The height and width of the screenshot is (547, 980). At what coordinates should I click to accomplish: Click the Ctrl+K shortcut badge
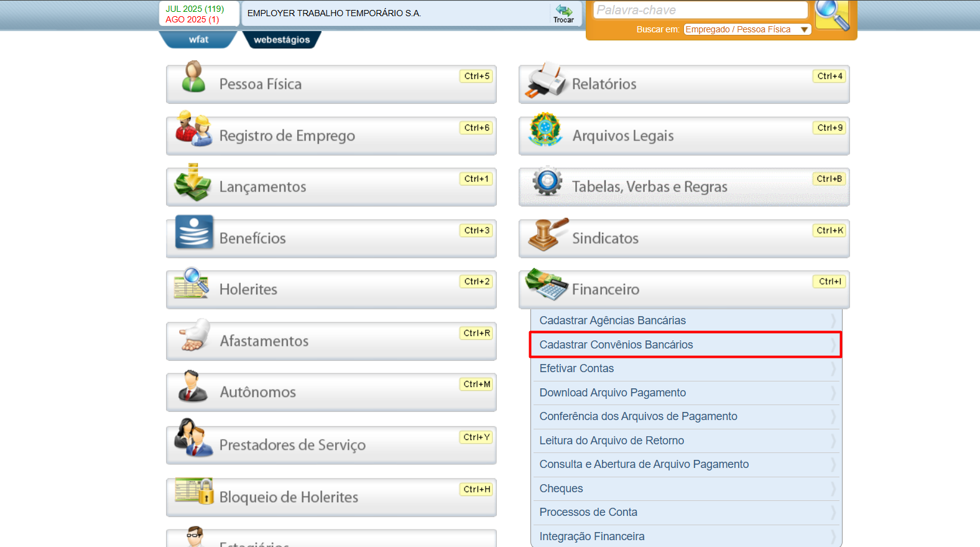[830, 230]
